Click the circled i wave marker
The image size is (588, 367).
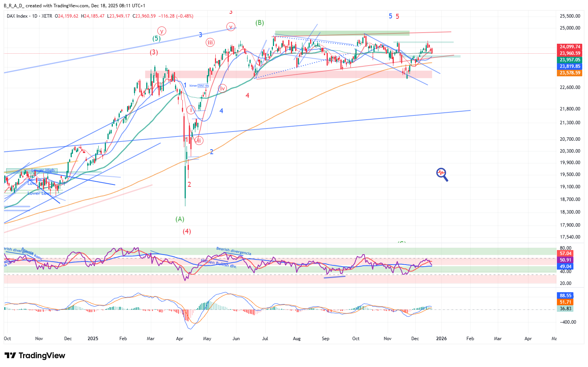(x=191, y=110)
